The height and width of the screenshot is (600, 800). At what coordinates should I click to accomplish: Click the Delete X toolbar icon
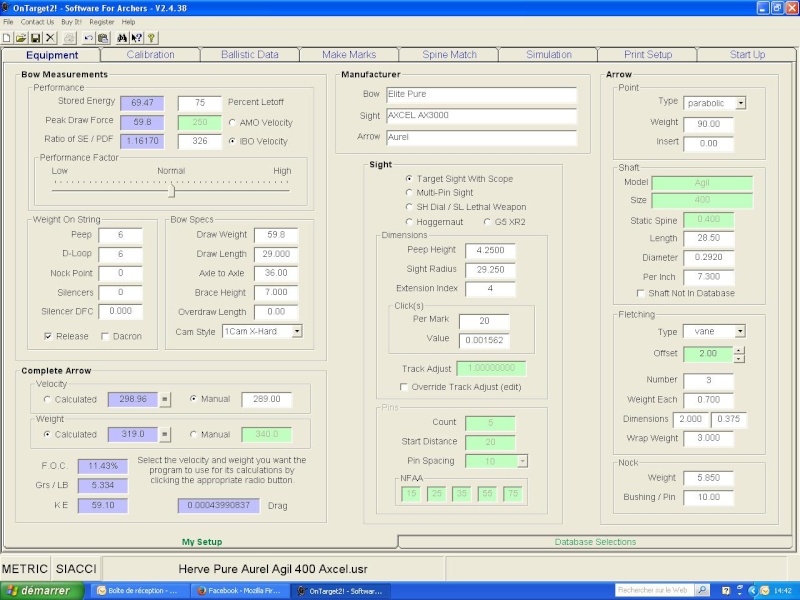click(50, 38)
